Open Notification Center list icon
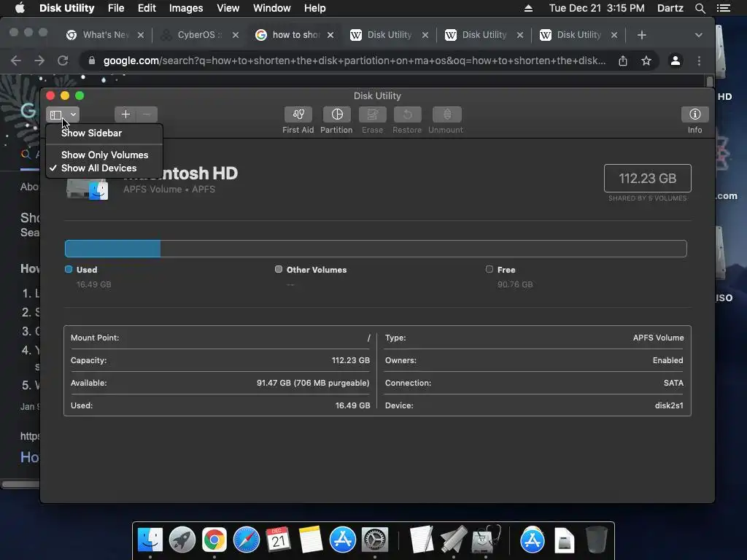 (x=724, y=8)
